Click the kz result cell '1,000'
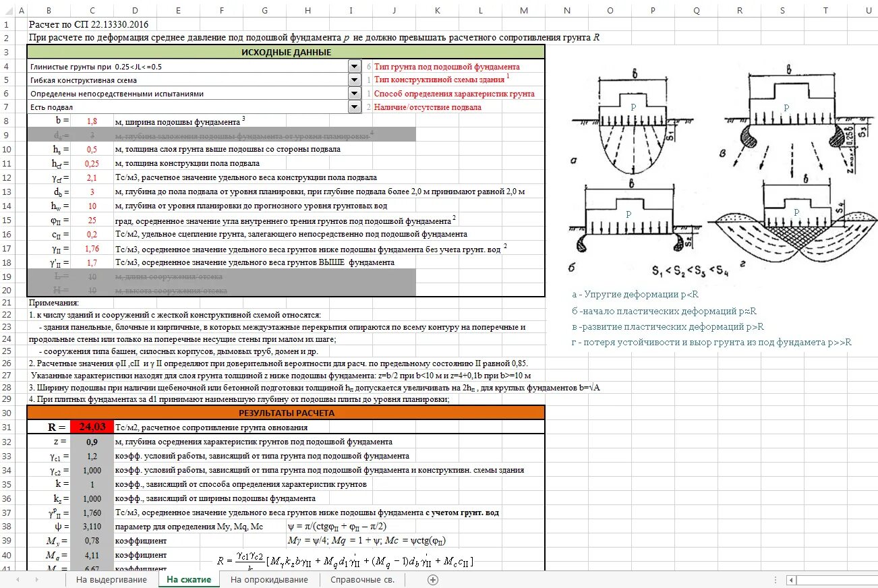This screenshot has height=588, width=878. click(92, 498)
